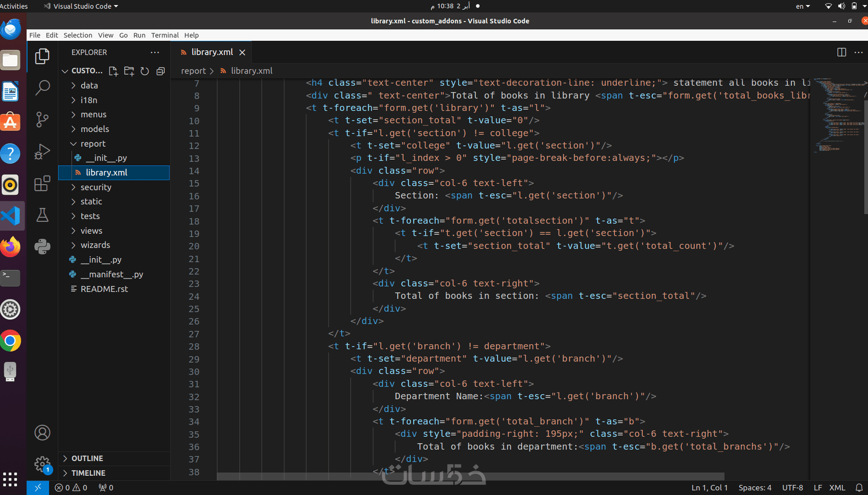The width and height of the screenshot is (868, 495).
Task: Launch Firefox from the dock
Action: coord(11,247)
